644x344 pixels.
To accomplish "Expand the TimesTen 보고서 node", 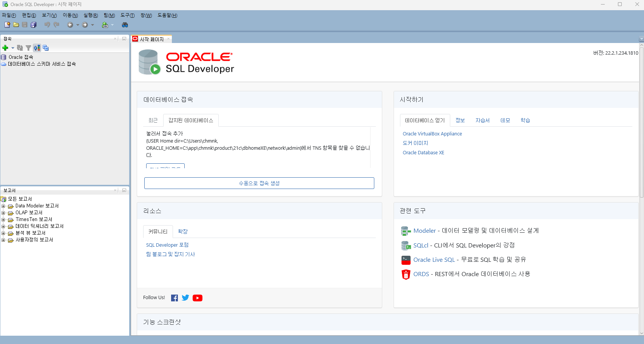I will pyautogui.click(x=3, y=220).
